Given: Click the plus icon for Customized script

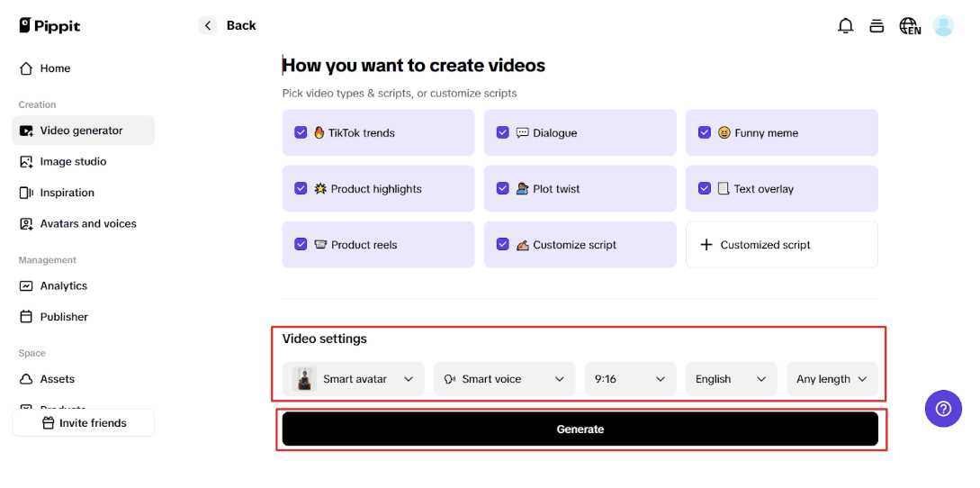Looking at the screenshot, I should [x=706, y=245].
